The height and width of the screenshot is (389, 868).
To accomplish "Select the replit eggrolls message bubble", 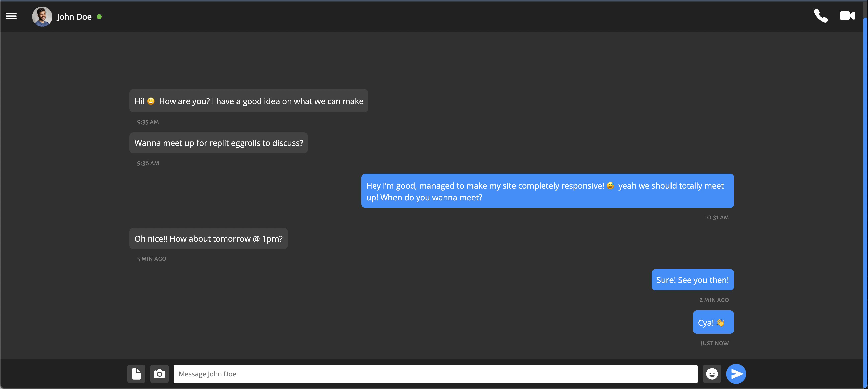I will click(218, 143).
